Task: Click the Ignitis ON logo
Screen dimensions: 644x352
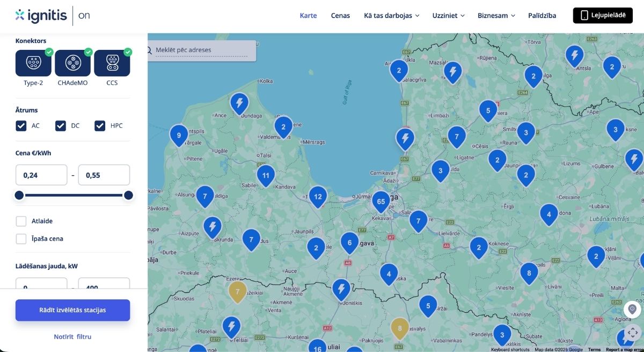Action: click(x=53, y=16)
